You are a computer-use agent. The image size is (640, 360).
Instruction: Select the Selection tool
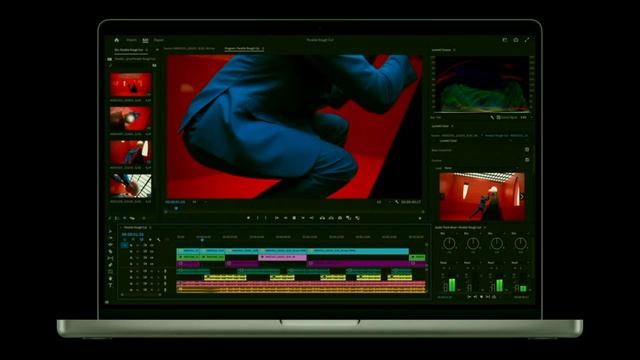coord(110,231)
